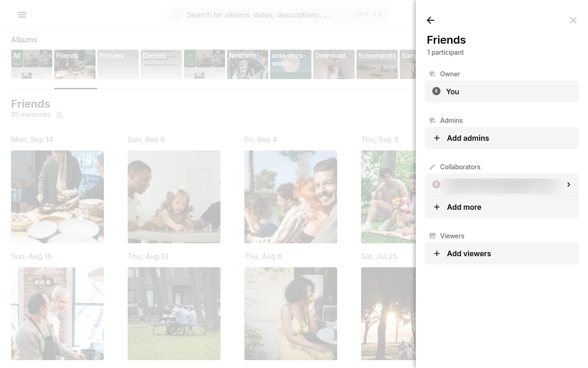Click Add viewers button
Viewport: 588px width, 368px height.
tap(502, 253)
